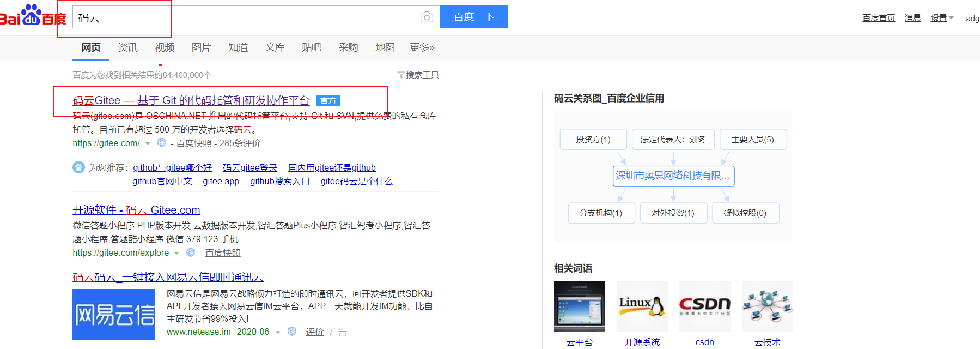
Task: Switch to the 视频 tab
Action: 165,47
